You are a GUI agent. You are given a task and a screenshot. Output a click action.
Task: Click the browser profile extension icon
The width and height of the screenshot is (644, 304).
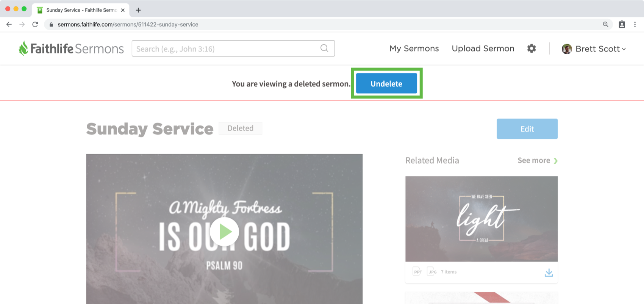coord(622,24)
